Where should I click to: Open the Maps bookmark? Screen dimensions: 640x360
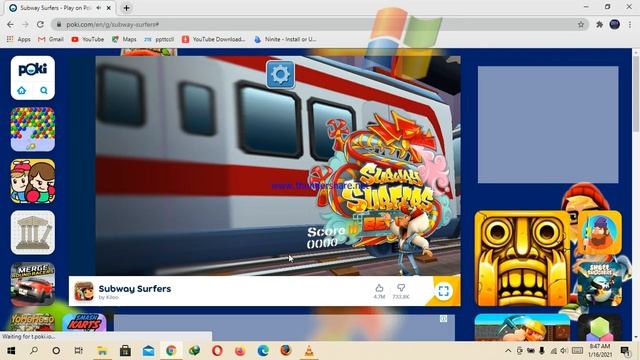coord(124,39)
